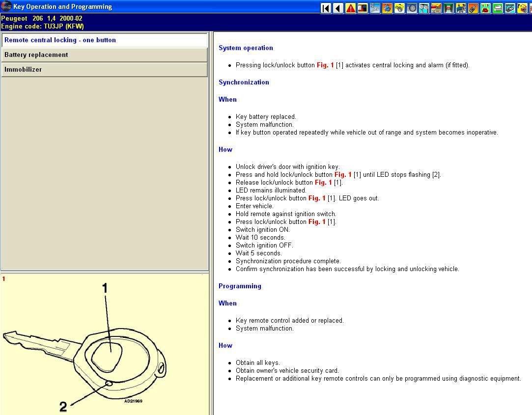Open the handheld diagnostic meter icon
The image size is (532, 415).
click(x=473, y=8)
